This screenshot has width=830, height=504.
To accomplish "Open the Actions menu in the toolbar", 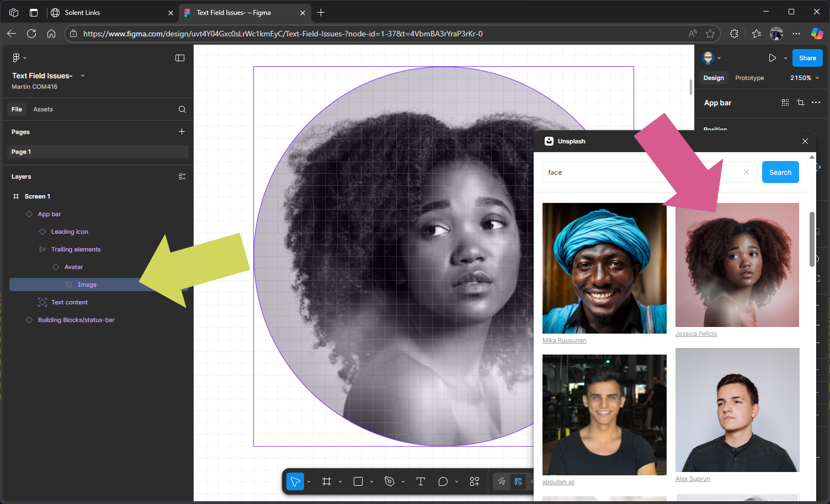I will [475, 481].
